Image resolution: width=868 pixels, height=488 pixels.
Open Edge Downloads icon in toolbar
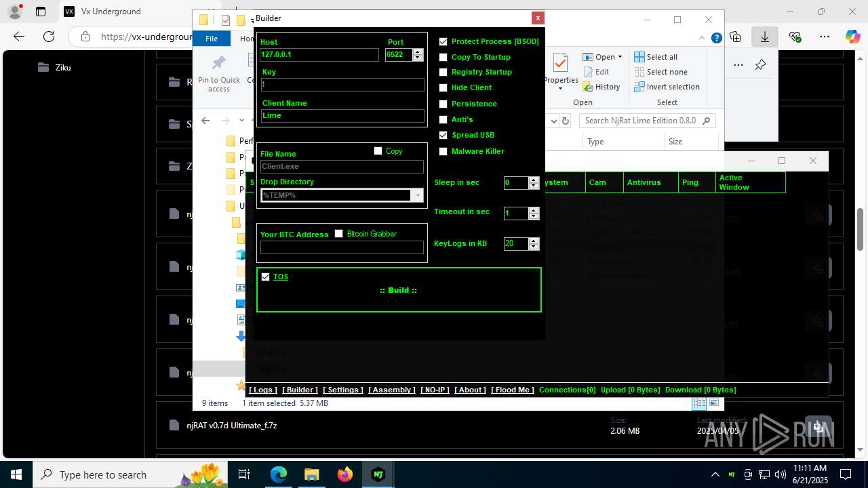[x=765, y=37]
